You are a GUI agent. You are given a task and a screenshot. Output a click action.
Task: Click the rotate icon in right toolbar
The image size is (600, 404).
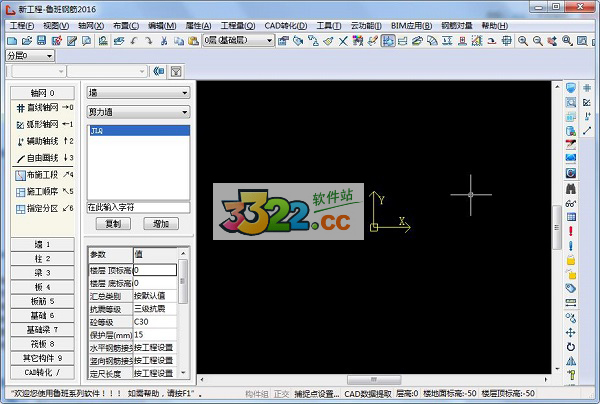coord(571,347)
